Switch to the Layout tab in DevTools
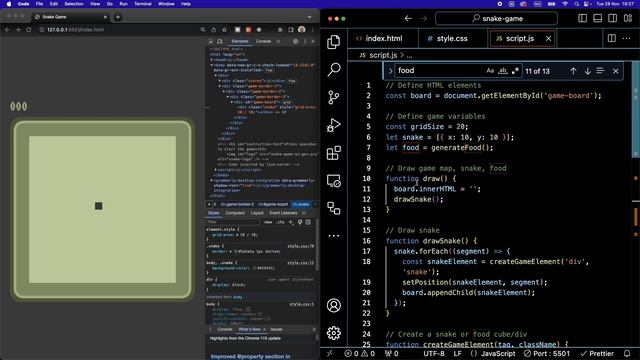This screenshot has width=640, height=360. click(257, 213)
